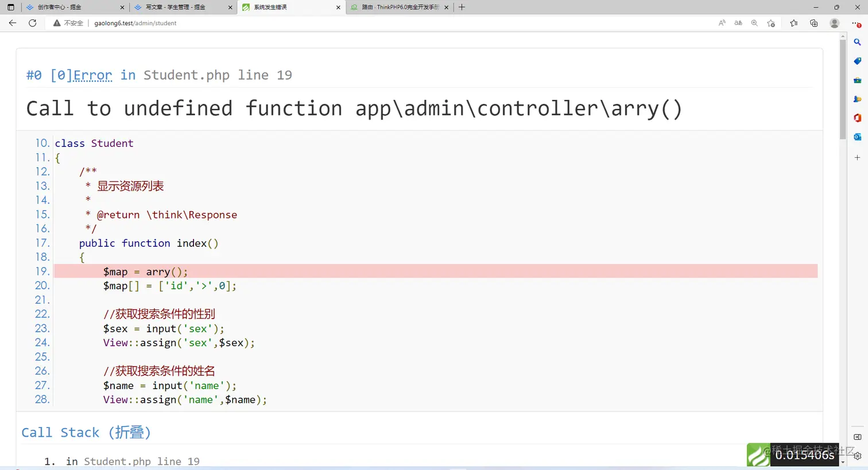Reload the current page
Screen dimensions: 868x470
click(33, 23)
